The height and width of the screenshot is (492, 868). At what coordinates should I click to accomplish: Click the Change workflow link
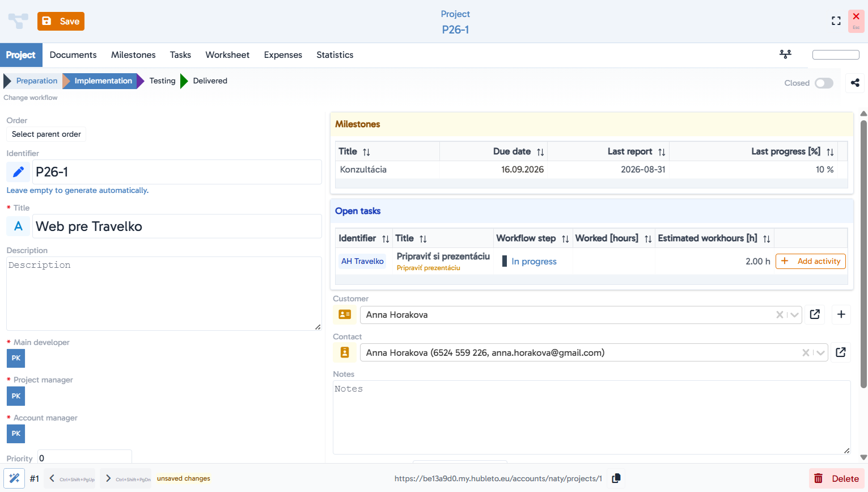pos(31,98)
